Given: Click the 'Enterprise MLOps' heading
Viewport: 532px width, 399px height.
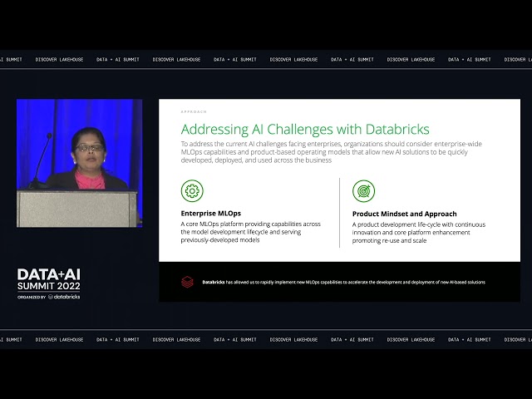Looking at the screenshot, I should 210,214.
